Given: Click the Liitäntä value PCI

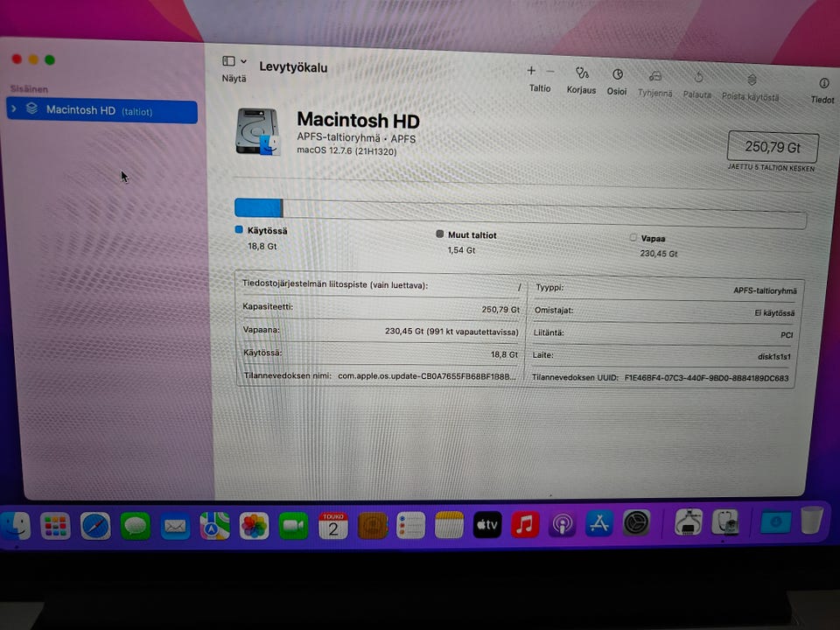Looking at the screenshot, I should (787, 335).
